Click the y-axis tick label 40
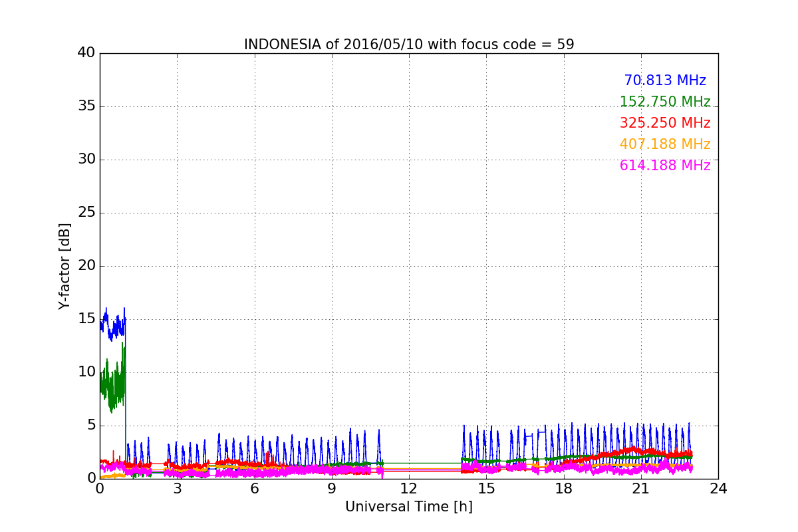Screen dimensions: 798x532 [x=86, y=53]
